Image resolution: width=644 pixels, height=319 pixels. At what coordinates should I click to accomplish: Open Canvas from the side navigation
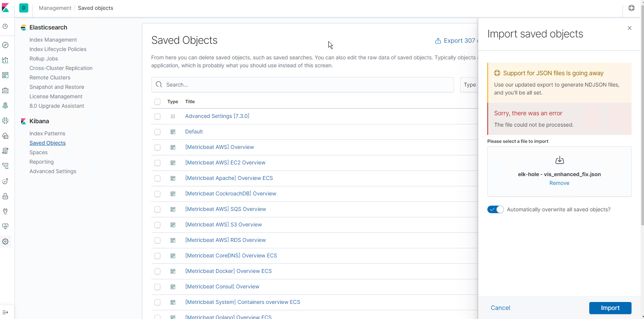pos(5,90)
